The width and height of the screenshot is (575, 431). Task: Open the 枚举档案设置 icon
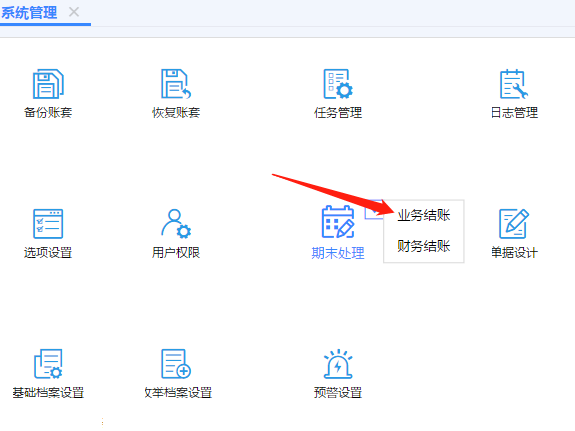tap(176, 364)
